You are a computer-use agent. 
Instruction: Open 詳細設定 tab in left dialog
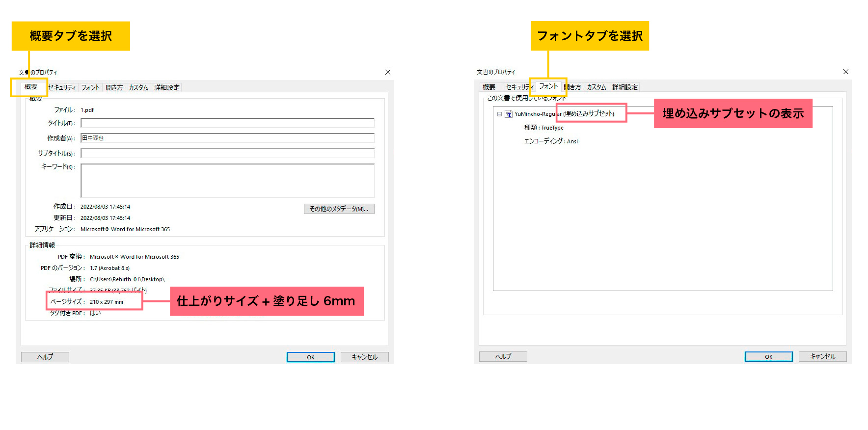[x=167, y=87]
